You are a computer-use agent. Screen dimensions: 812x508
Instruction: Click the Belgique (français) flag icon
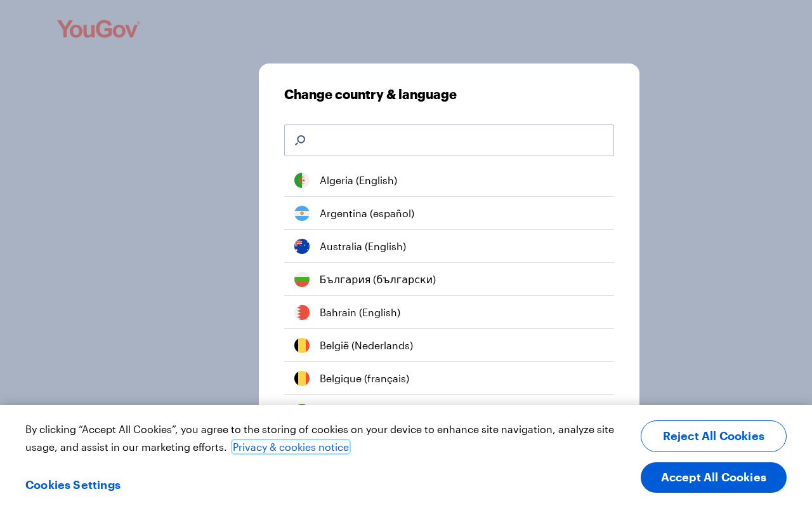coord(302,378)
